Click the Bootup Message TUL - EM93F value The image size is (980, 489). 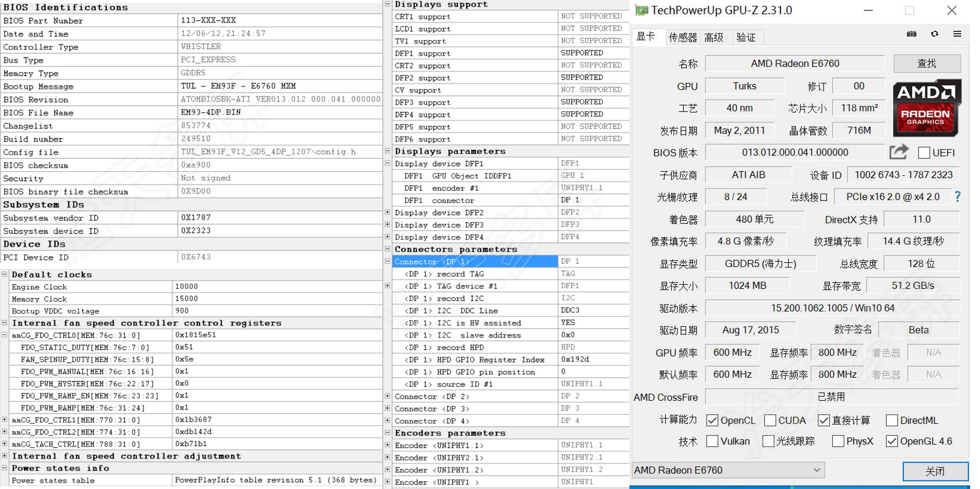coord(238,86)
